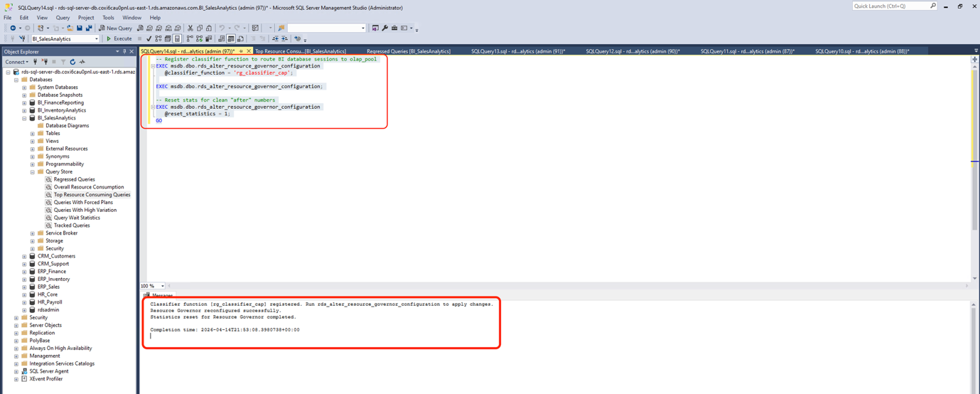Open the Project menu
Screen dimensions: 980x394
[86, 18]
